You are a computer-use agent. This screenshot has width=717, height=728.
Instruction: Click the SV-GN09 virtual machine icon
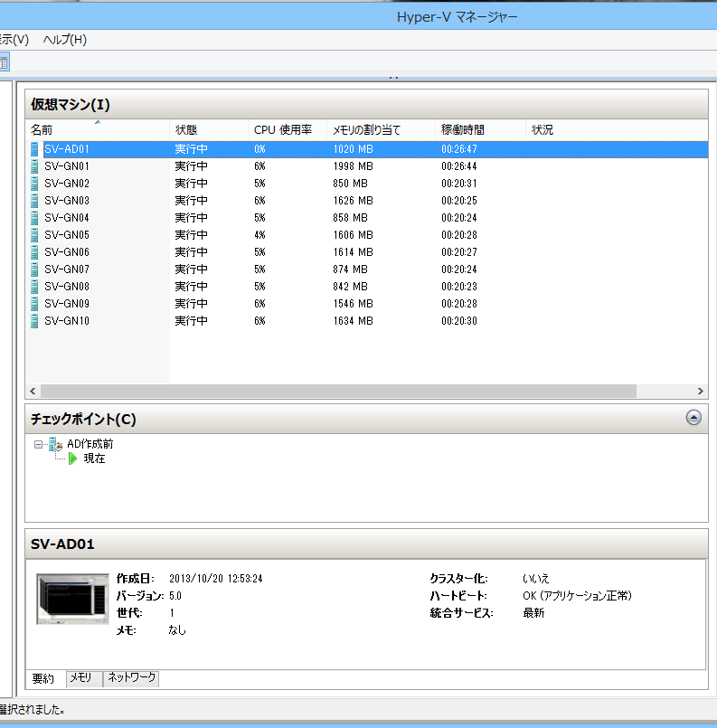[x=34, y=304]
